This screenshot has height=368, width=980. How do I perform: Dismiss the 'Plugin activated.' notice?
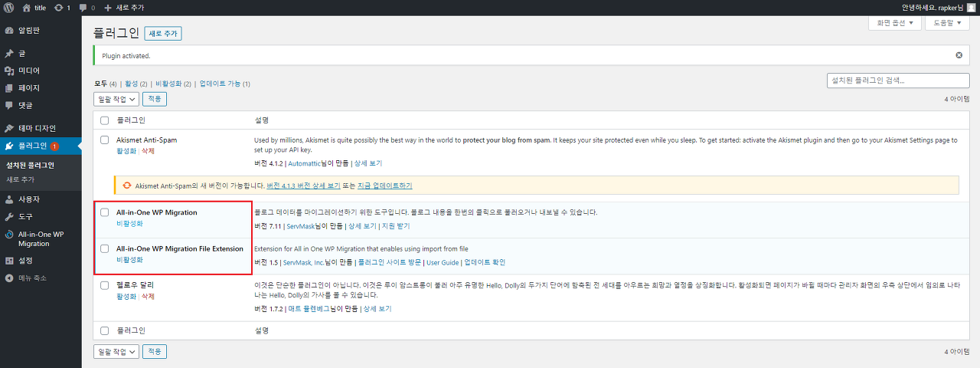(x=959, y=55)
